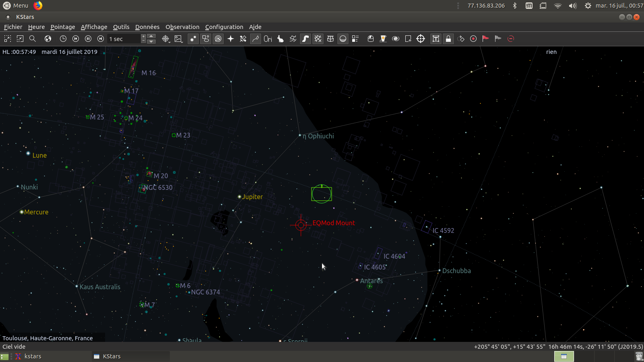This screenshot has width=644, height=362.
Task: Click the small minus button beside time step
Action: pyautogui.click(x=143, y=41)
